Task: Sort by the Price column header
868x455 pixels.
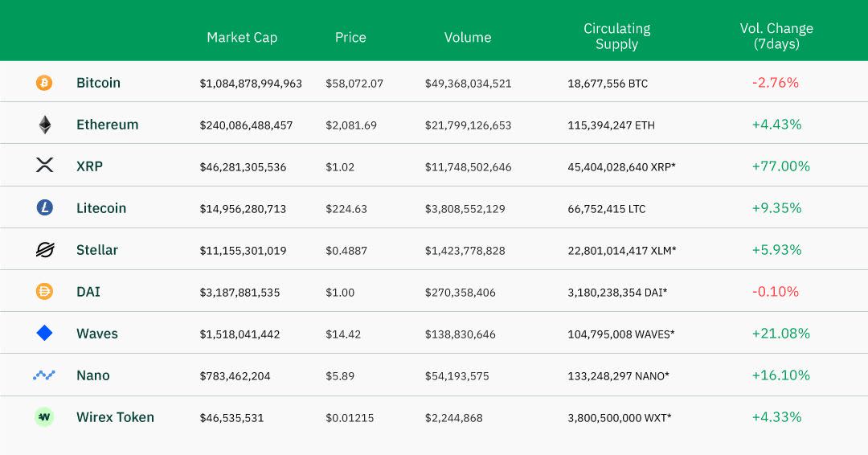Action: [350, 37]
